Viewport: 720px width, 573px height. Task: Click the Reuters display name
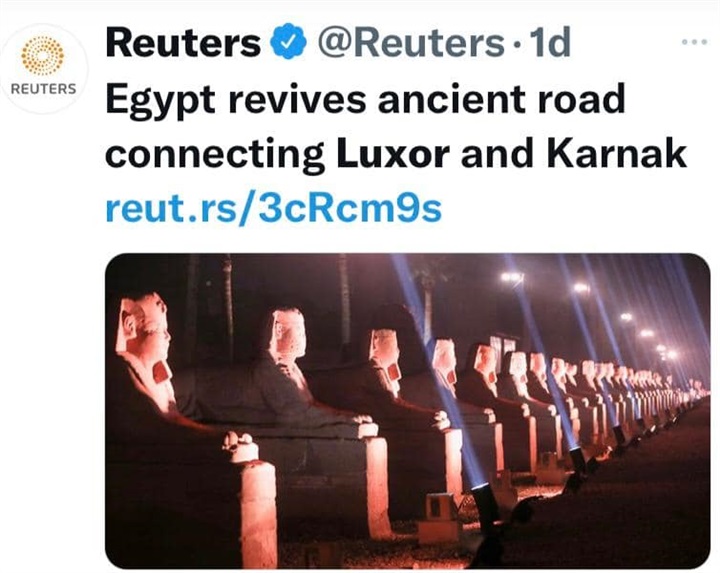(x=183, y=42)
